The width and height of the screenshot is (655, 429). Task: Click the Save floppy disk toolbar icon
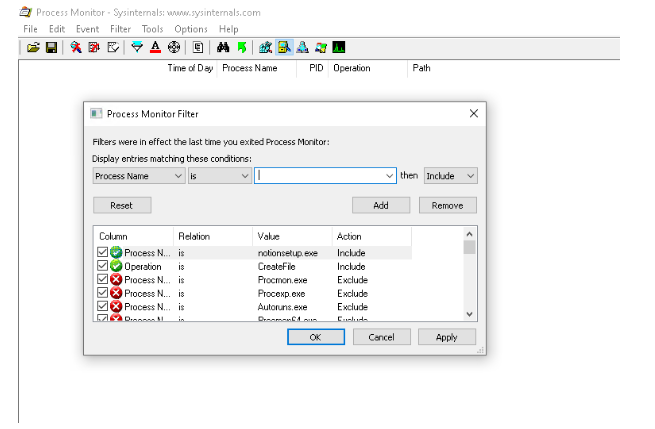coord(51,48)
